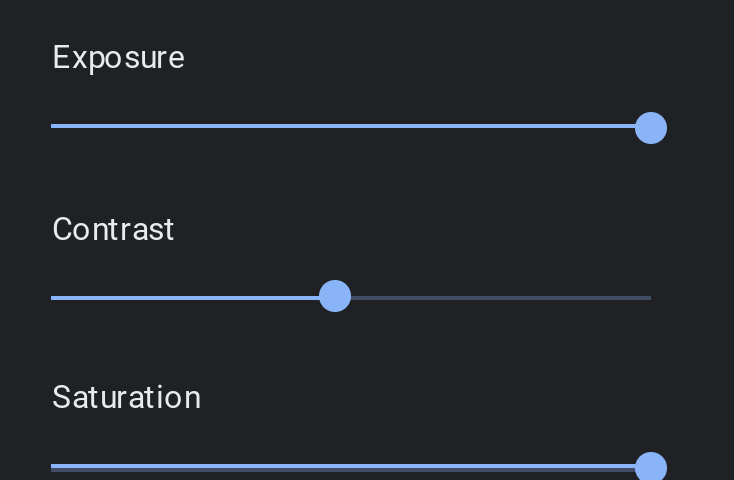This screenshot has height=480, width=734.
Task: Click the midpoint of the Saturation track
Action: pyautogui.click(x=351, y=467)
